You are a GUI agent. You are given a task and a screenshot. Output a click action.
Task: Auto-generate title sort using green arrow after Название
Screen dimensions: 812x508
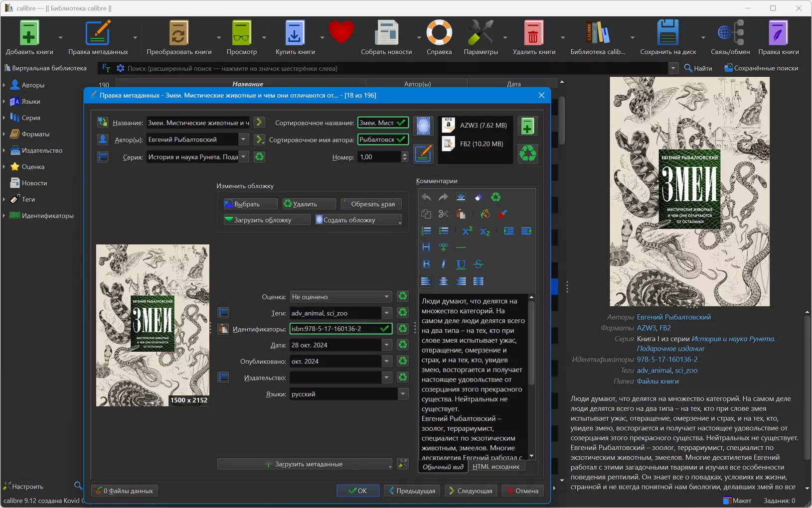259,123
